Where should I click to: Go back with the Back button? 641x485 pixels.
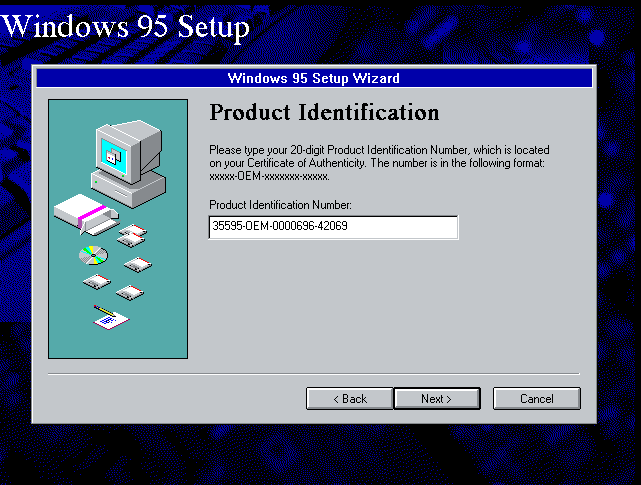[x=350, y=398]
